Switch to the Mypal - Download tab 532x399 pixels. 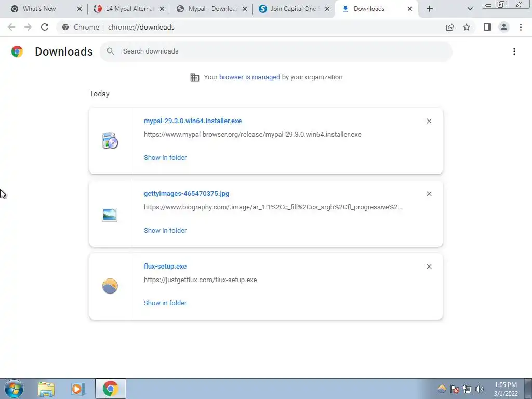(212, 9)
